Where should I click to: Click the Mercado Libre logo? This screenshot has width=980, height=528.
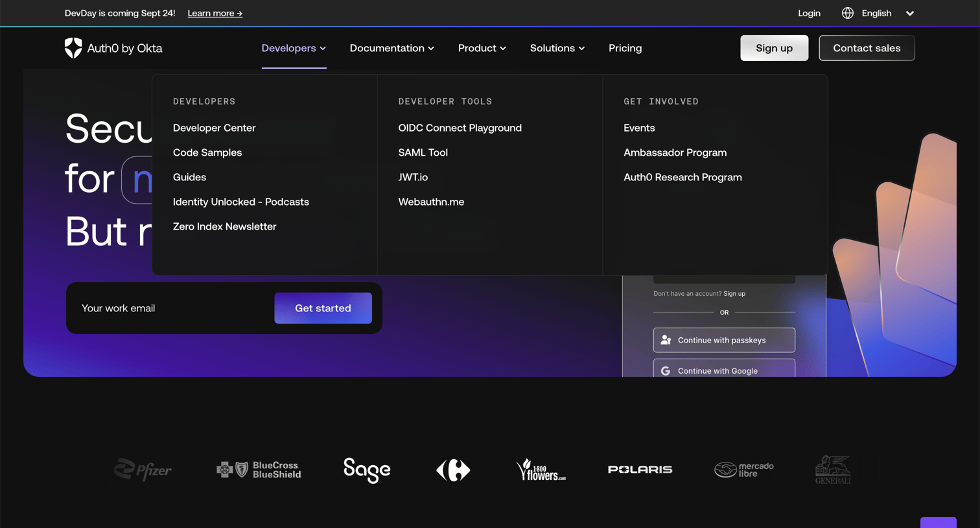click(x=744, y=470)
